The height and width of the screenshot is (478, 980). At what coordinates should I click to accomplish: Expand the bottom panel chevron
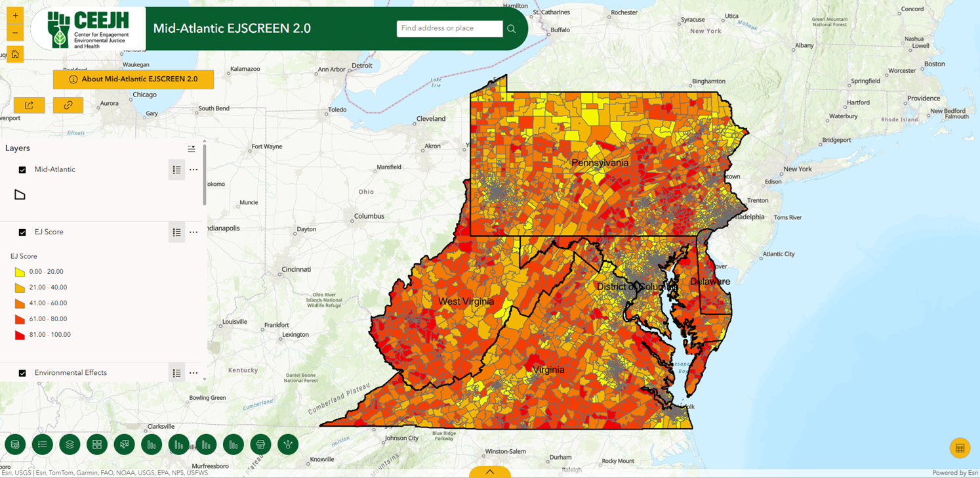click(489, 471)
